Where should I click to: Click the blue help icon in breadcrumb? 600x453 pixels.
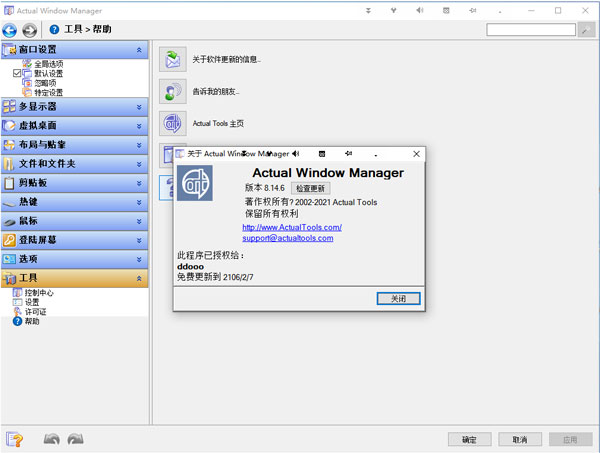pos(54,29)
